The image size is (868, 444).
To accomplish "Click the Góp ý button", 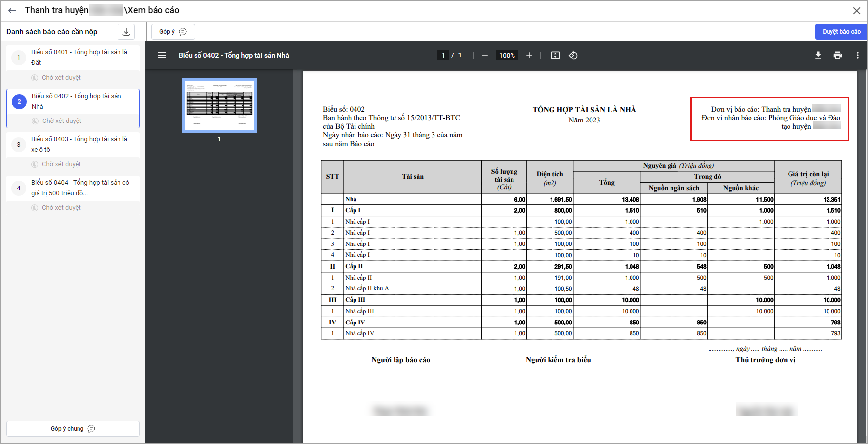I will 173,32.
